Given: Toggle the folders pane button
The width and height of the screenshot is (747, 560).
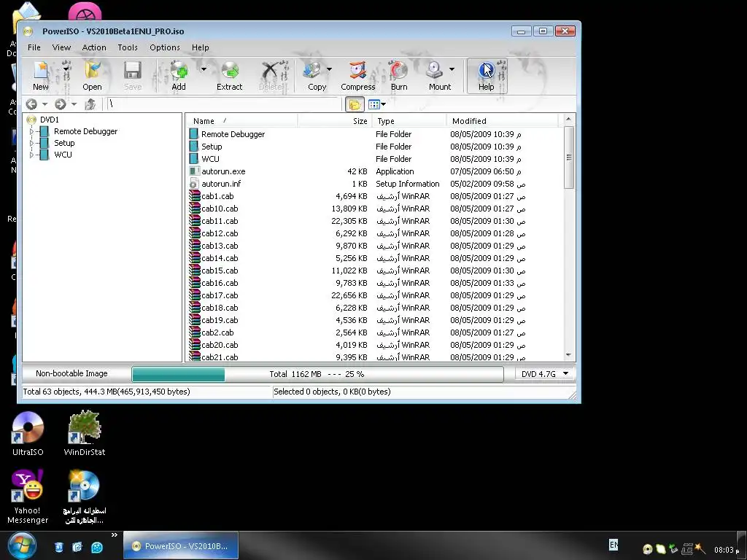Looking at the screenshot, I should coord(355,104).
